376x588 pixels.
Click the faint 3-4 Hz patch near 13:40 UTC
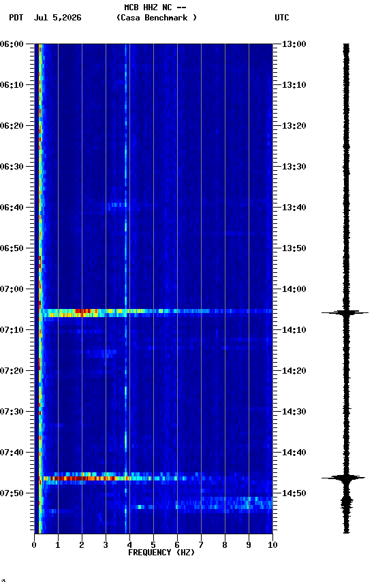point(117,205)
